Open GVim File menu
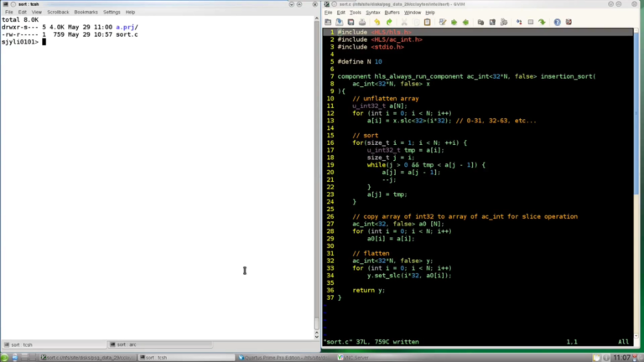This screenshot has width=644, height=362. pos(328,13)
